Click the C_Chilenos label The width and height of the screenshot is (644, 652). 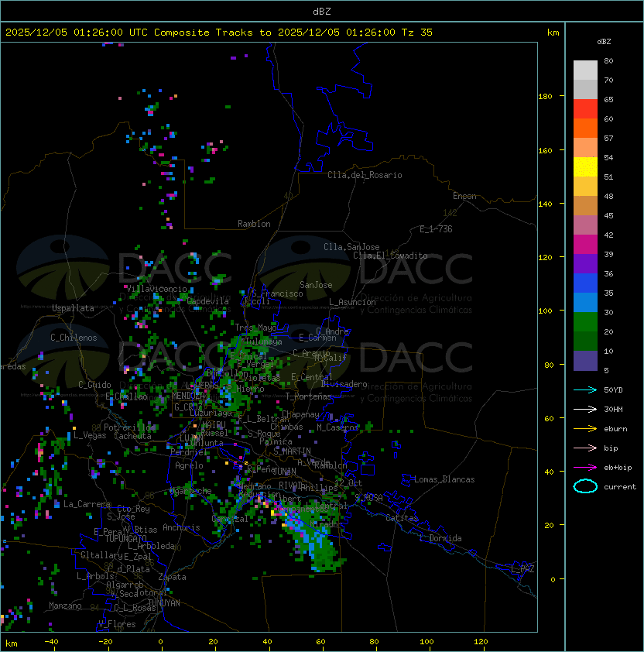coord(74,338)
